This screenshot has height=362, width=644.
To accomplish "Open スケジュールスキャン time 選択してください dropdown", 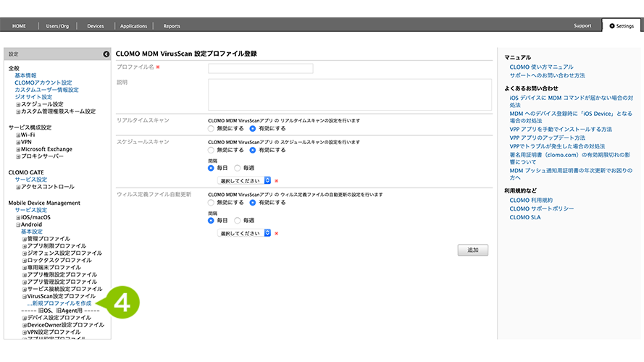I will click(x=244, y=180).
